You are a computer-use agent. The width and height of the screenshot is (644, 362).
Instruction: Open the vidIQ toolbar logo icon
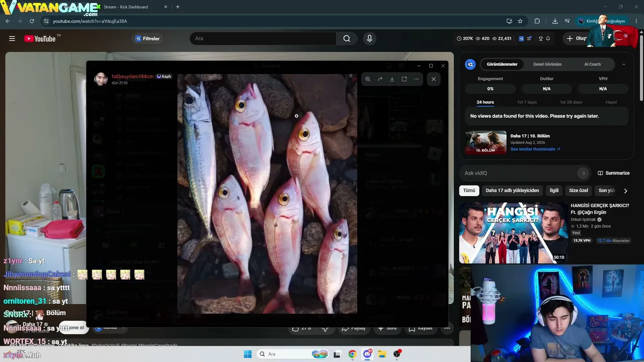click(521, 39)
